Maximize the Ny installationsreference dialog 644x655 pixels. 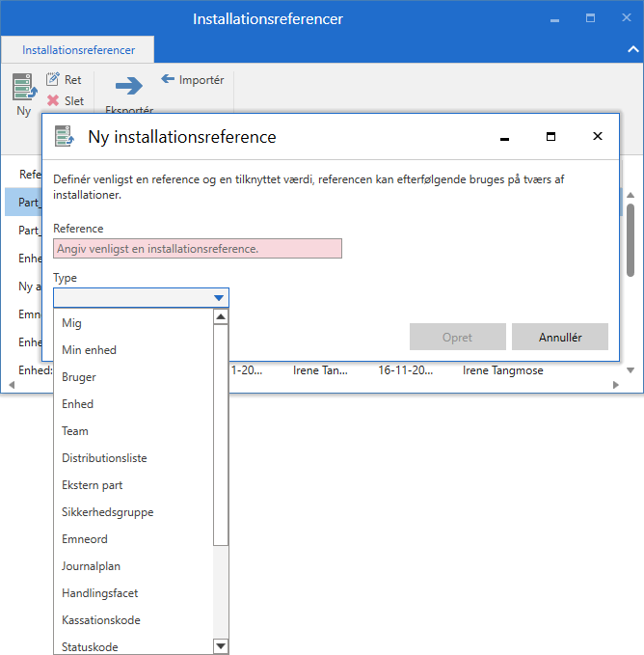pos(550,137)
